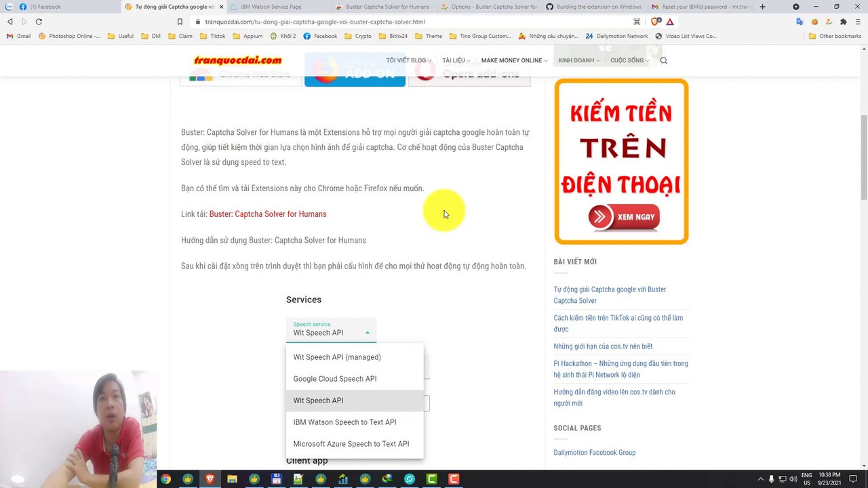Switch to IBM Watson Service Page tab

(x=278, y=7)
